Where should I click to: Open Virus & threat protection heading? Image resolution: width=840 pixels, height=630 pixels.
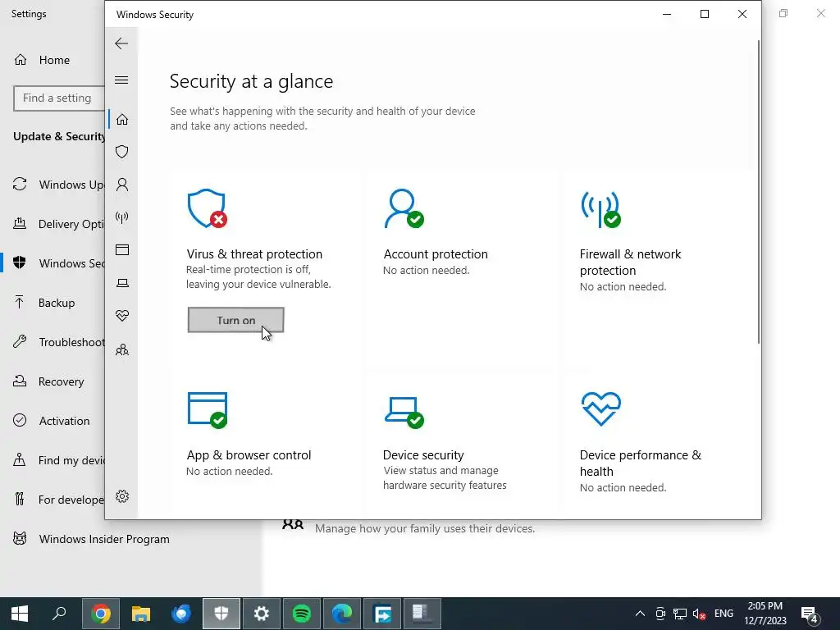click(254, 254)
